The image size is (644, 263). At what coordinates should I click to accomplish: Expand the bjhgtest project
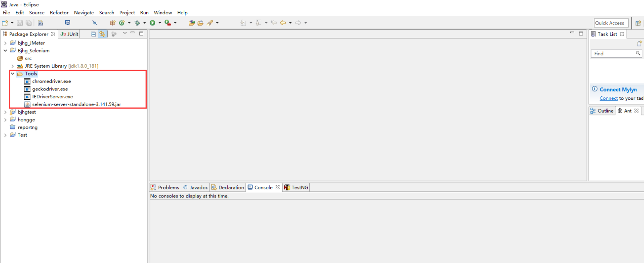(x=5, y=112)
